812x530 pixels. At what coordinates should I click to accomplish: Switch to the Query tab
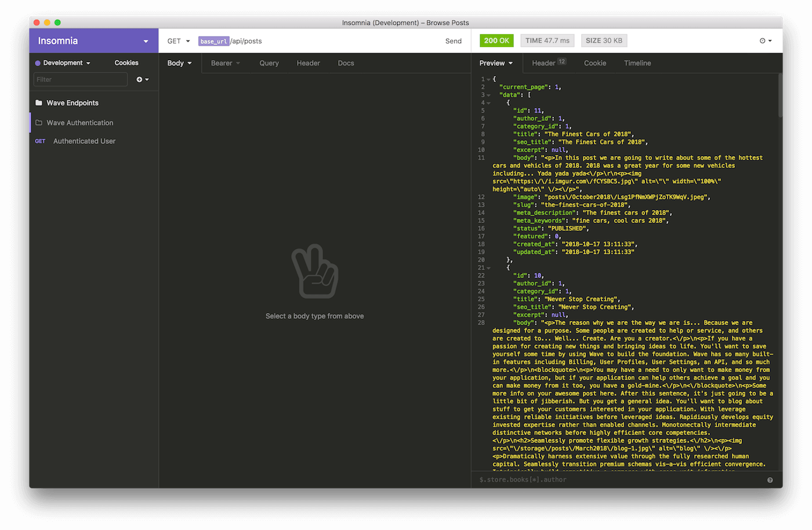coord(269,63)
